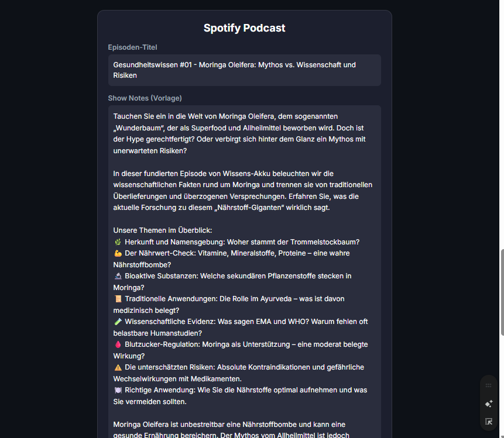The width and height of the screenshot is (504, 438).
Task: Click the page's vertical scrollbar thumb
Action: [x=502, y=292]
